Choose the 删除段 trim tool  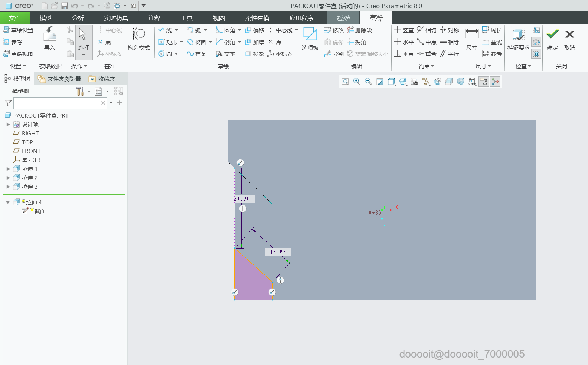(x=359, y=30)
